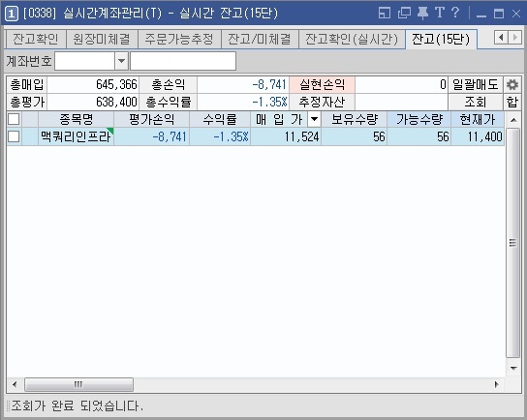527x420 pixels.
Task: Click the 일괄매도 button
Action: coord(476,84)
